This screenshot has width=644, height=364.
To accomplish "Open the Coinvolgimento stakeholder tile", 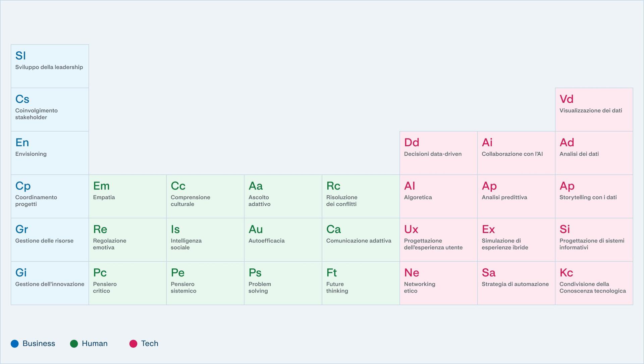I will click(x=50, y=109).
